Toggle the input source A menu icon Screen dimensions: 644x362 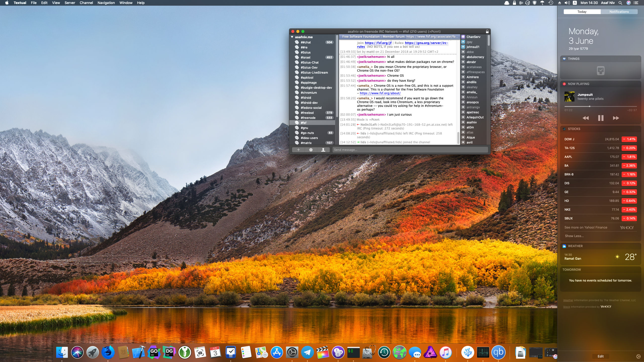(x=575, y=3)
